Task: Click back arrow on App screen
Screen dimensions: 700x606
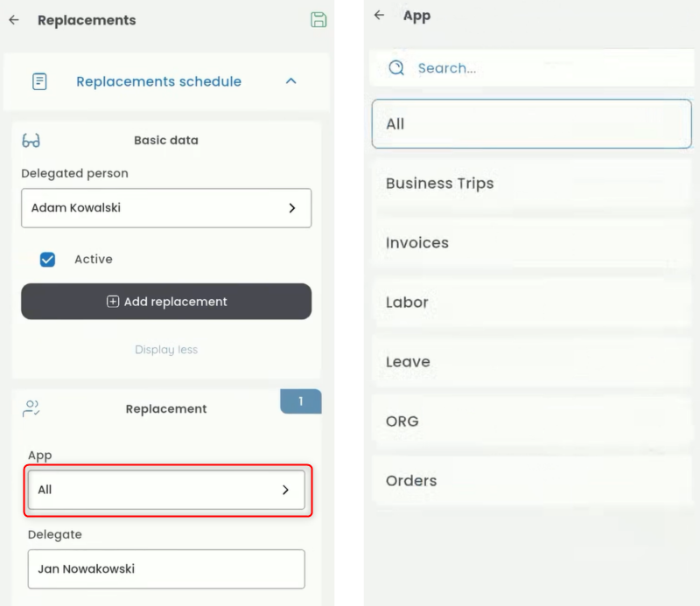Action: pos(379,16)
